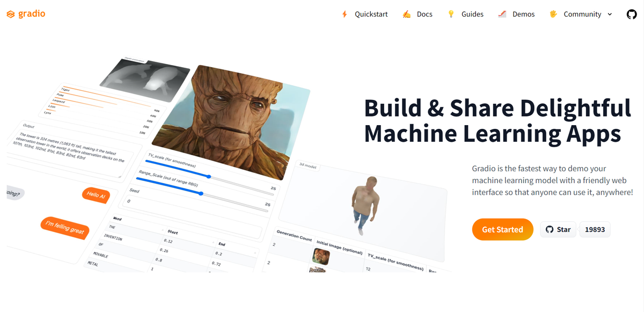Open the Guides menu item
Screen dimensions: 644x312
click(x=472, y=14)
